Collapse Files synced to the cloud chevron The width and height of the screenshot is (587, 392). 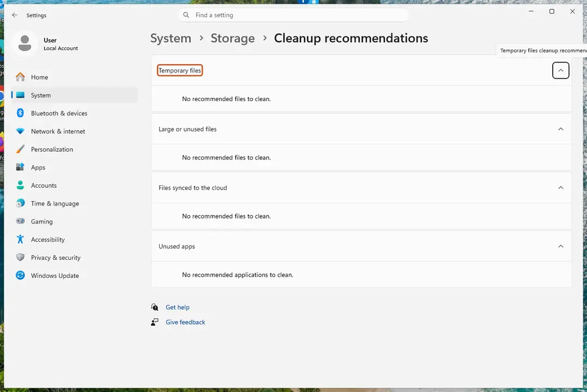coord(560,188)
